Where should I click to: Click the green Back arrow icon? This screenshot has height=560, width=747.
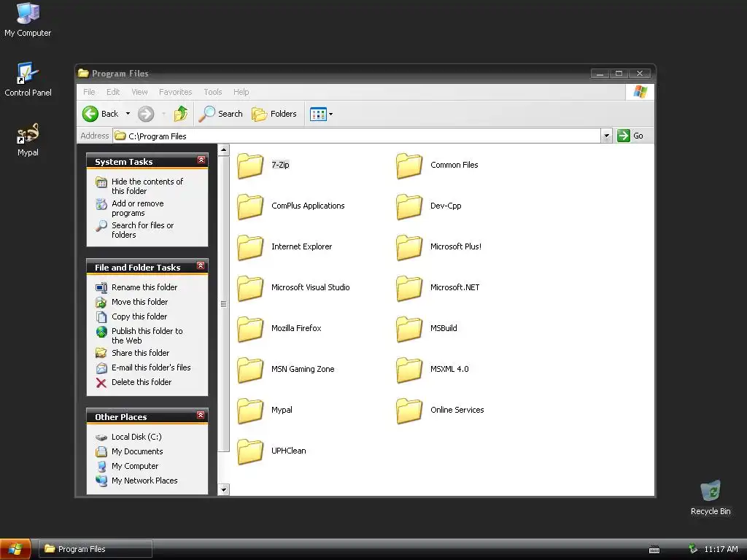point(90,114)
